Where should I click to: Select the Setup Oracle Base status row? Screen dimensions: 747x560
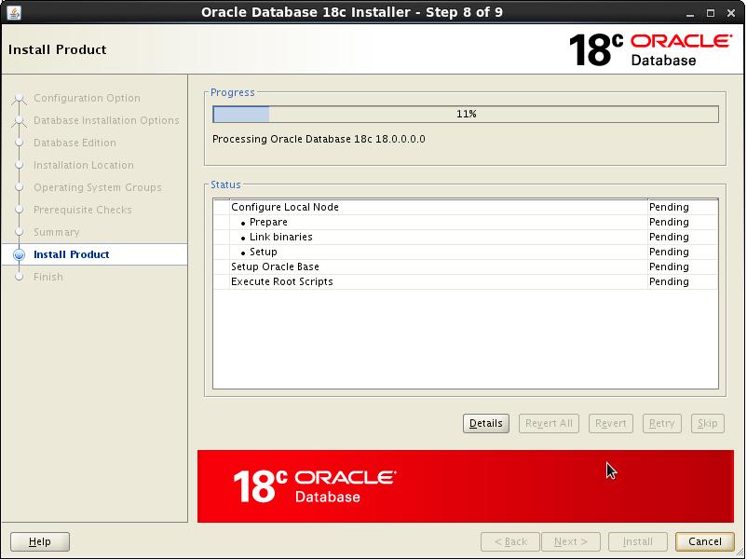click(x=275, y=266)
